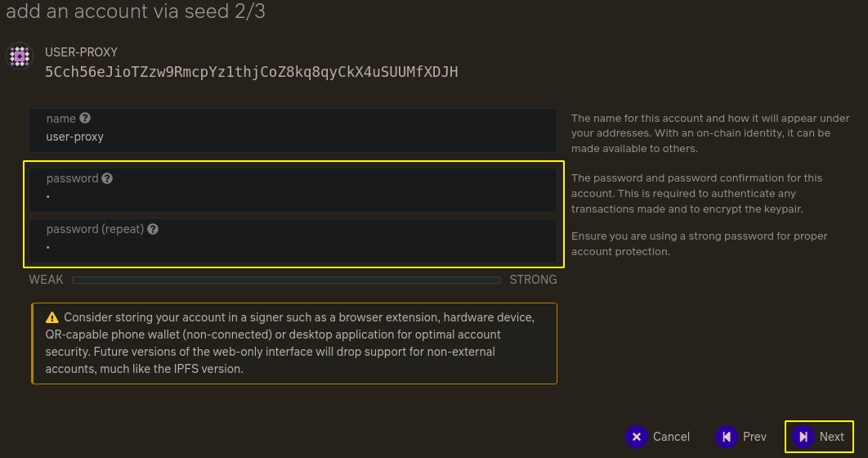Click the password strength bar

tap(286, 281)
